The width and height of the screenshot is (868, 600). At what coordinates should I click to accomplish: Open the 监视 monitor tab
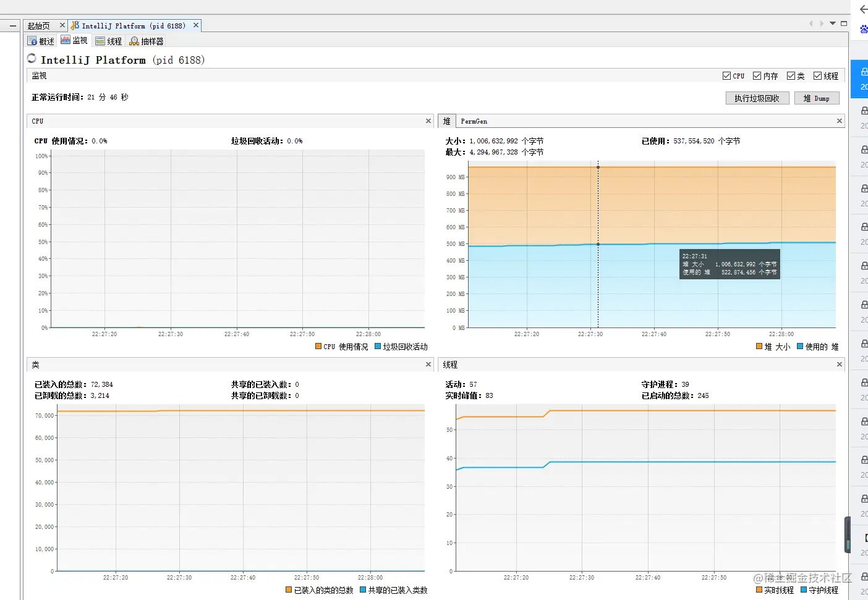tap(74, 40)
